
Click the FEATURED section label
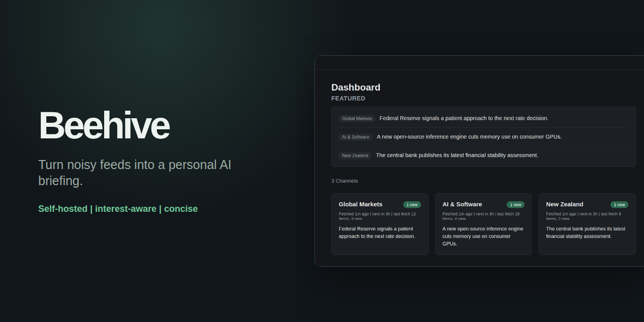click(348, 98)
